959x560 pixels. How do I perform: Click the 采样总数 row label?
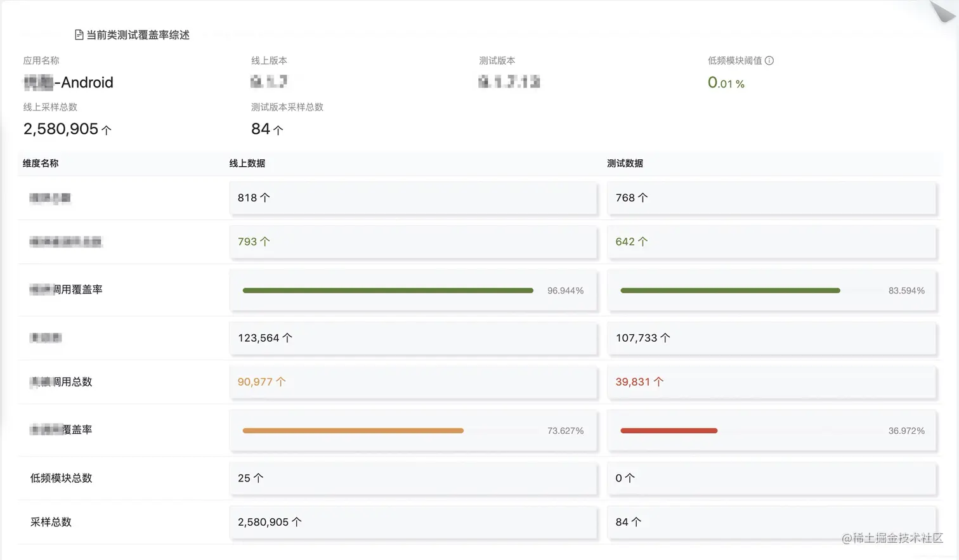pyautogui.click(x=51, y=522)
